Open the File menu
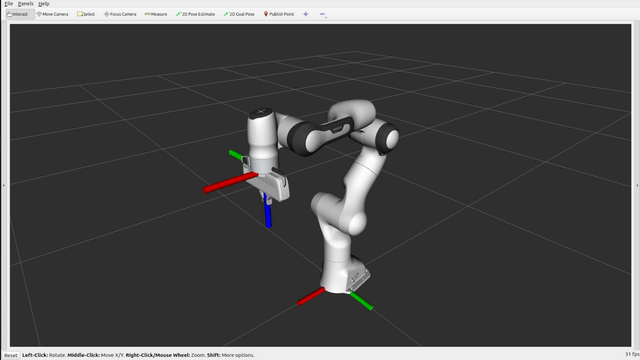 (9, 4)
